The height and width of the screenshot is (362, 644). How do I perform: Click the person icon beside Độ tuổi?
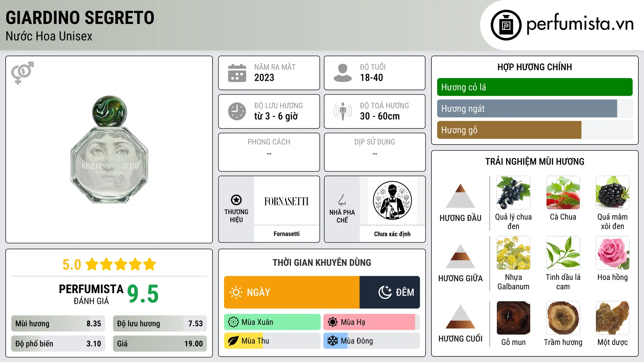[x=343, y=73]
